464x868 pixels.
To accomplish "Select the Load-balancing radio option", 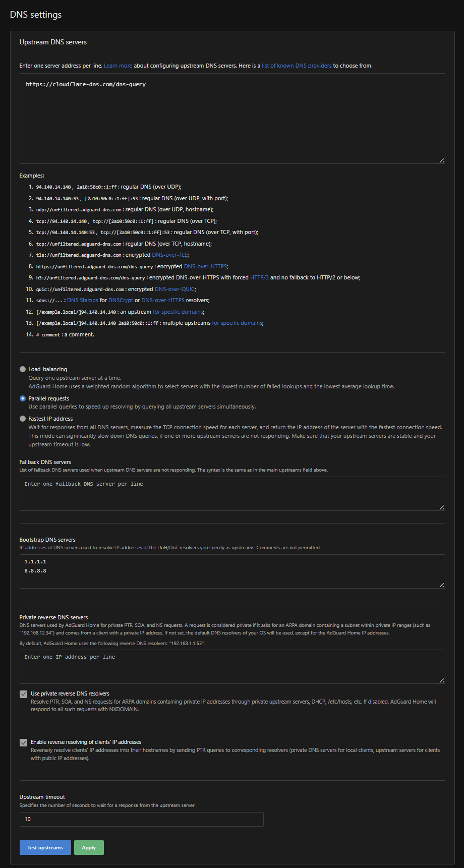I will tap(23, 369).
